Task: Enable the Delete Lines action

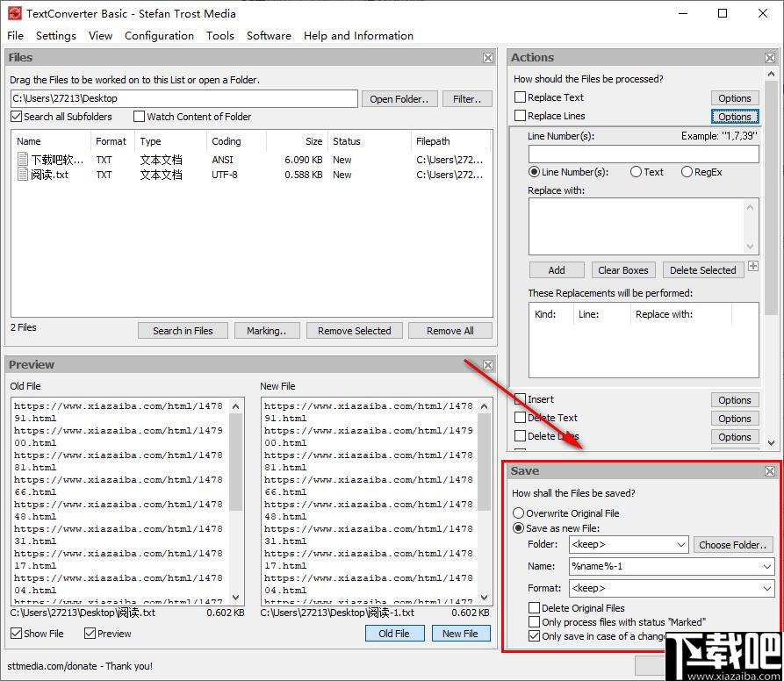Action: coord(520,435)
